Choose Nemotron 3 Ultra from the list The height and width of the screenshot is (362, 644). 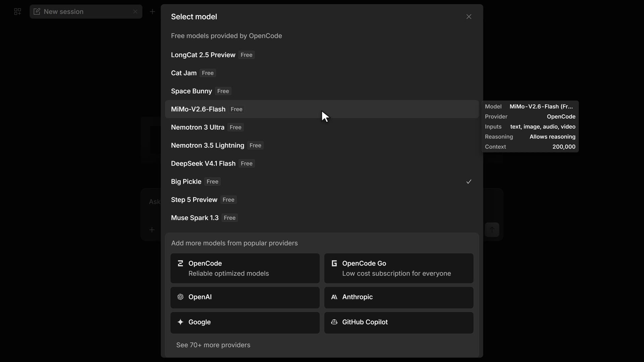coord(322,127)
